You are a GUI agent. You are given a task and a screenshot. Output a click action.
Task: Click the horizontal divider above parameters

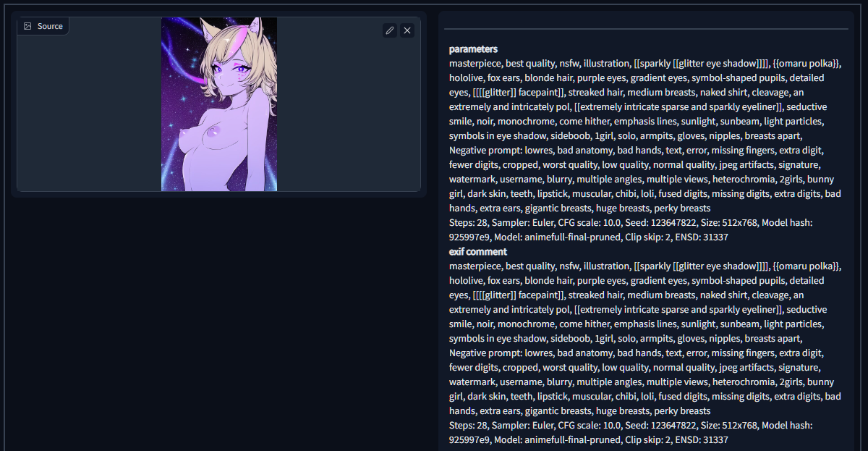[646, 29]
